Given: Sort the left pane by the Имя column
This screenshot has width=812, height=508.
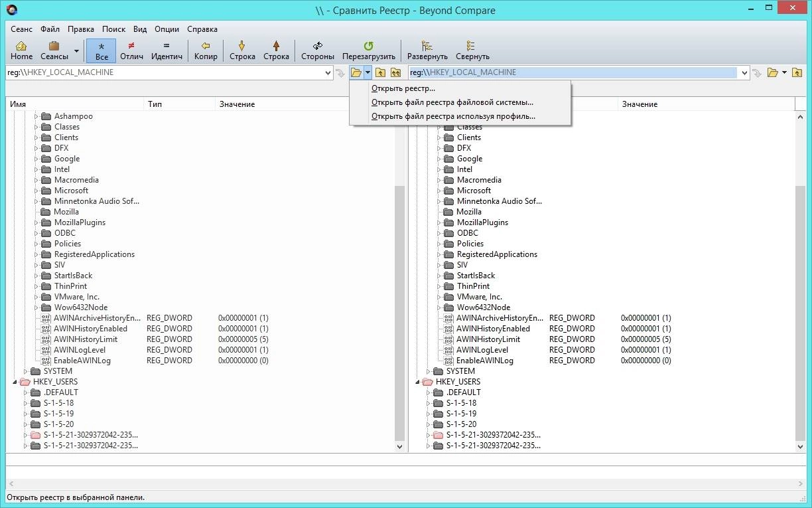Looking at the screenshot, I should (x=75, y=104).
